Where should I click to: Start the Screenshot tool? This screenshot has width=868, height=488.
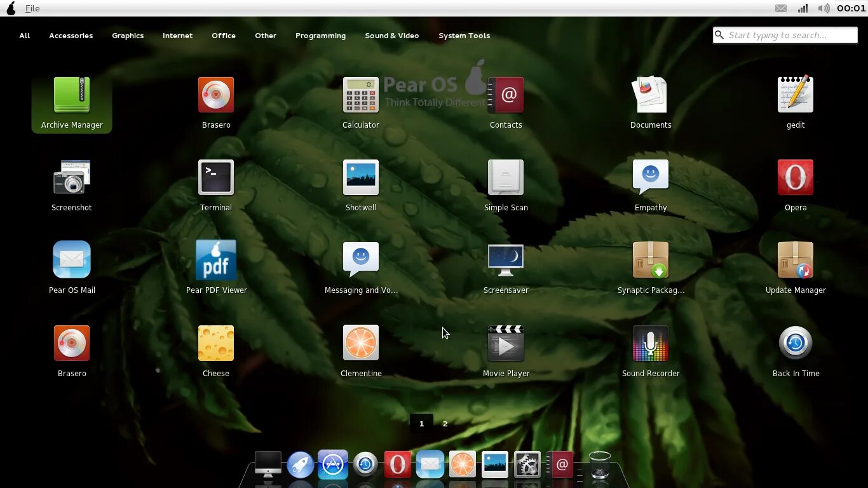click(72, 186)
